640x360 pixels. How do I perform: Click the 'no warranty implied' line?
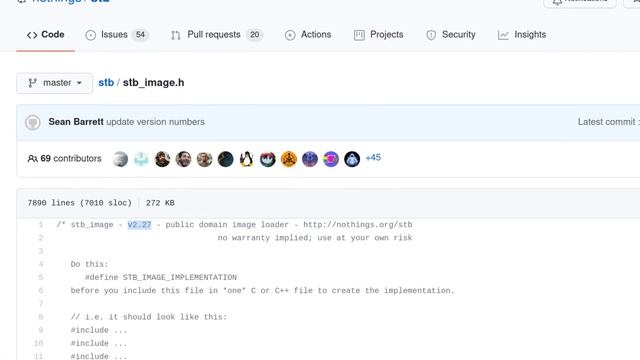[x=315, y=238]
